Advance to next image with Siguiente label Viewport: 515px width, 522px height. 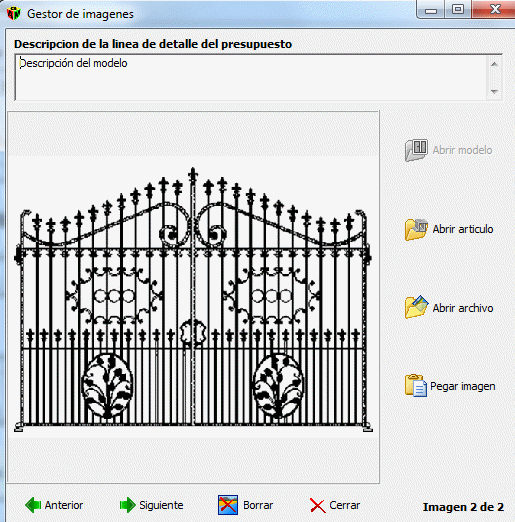coord(161,505)
